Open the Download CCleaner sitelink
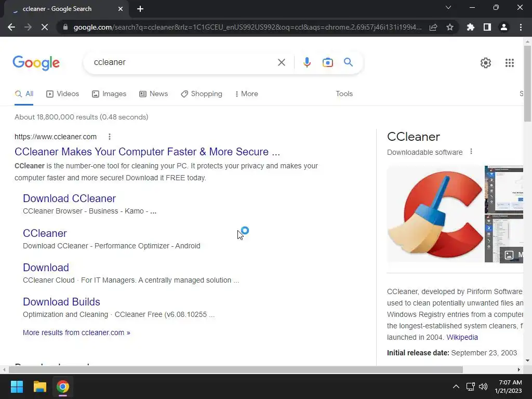 70,198
